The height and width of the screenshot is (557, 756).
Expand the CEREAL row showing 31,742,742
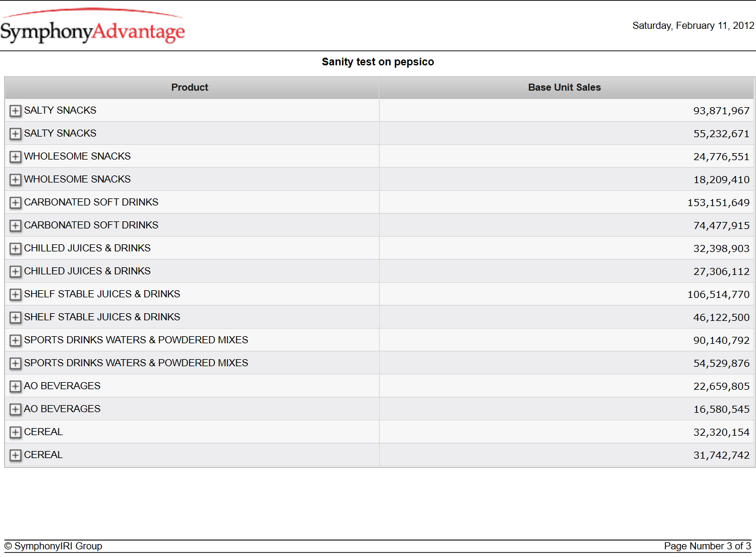tap(15, 455)
